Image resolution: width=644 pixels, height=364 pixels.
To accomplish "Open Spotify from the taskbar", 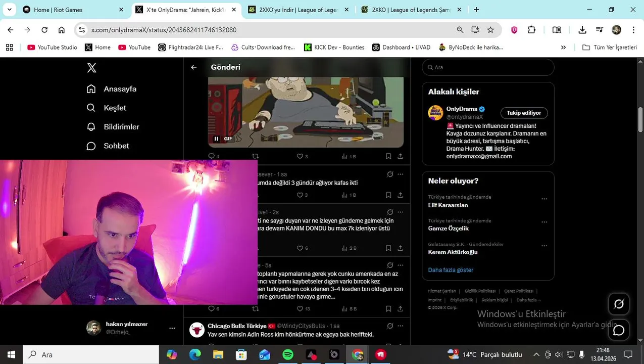I will pos(288,355).
